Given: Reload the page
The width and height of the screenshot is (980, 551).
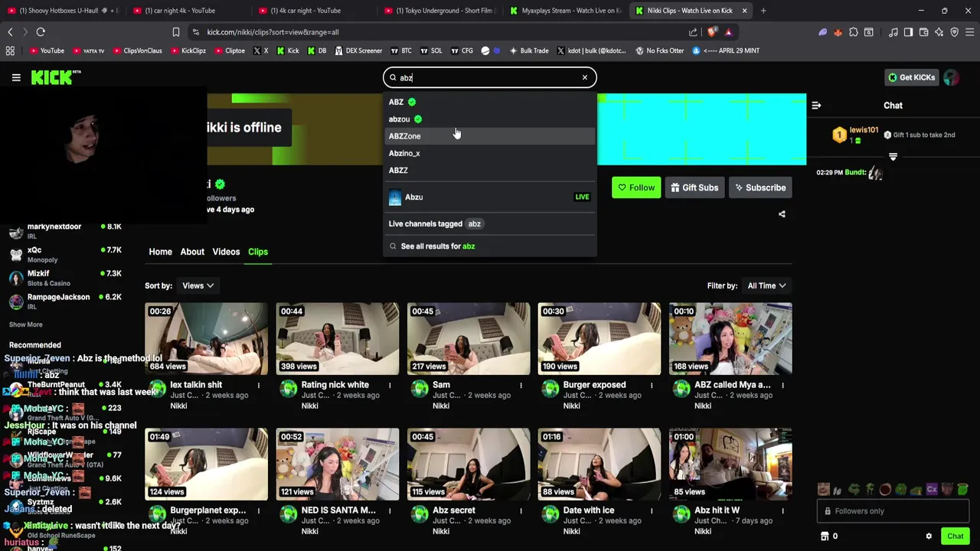Looking at the screenshot, I should click(x=41, y=32).
